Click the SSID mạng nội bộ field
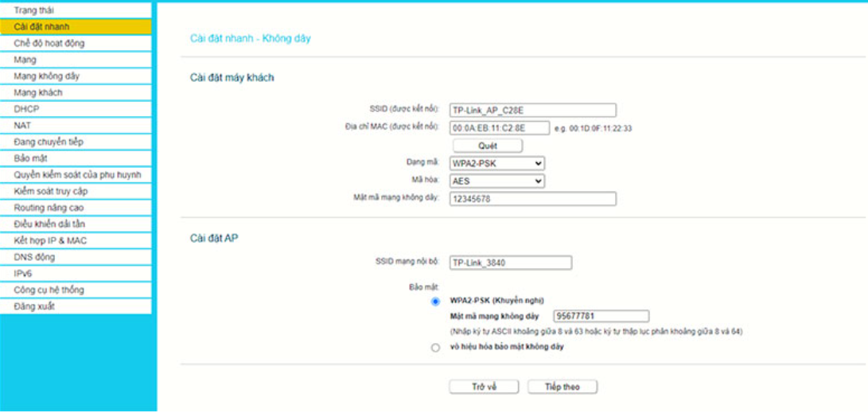 pyautogui.click(x=511, y=263)
